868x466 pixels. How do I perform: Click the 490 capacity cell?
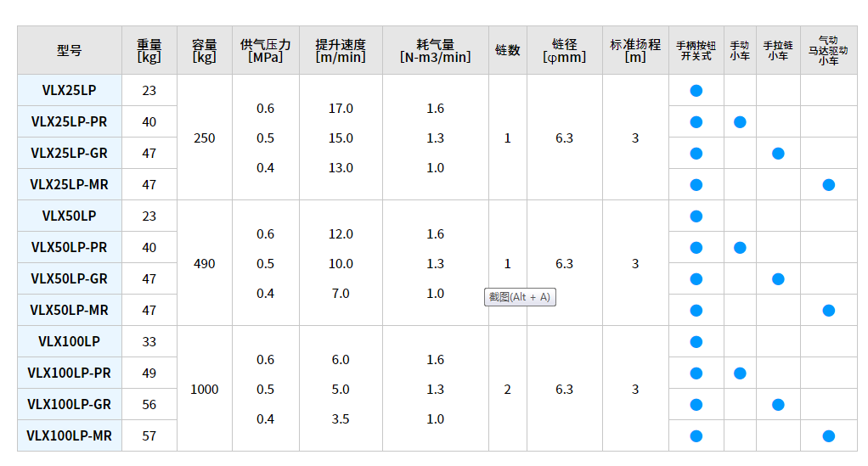point(205,263)
